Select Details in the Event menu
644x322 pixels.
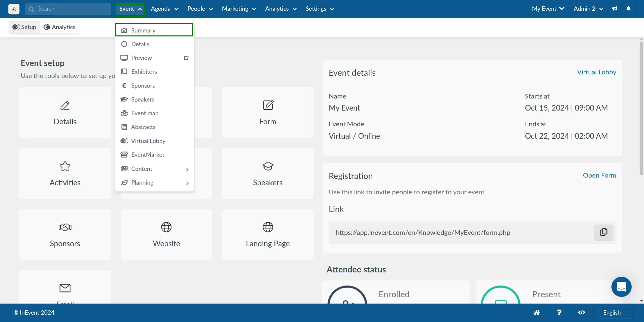click(155, 44)
